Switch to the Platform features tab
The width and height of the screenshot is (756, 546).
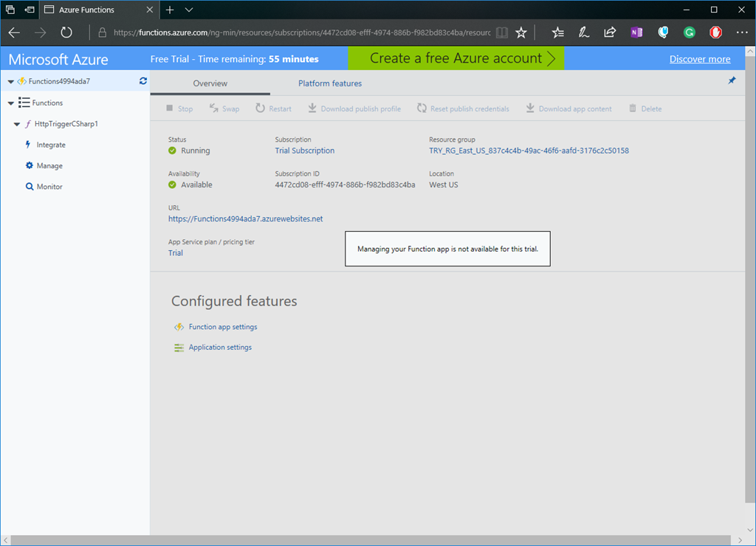[330, 83]
